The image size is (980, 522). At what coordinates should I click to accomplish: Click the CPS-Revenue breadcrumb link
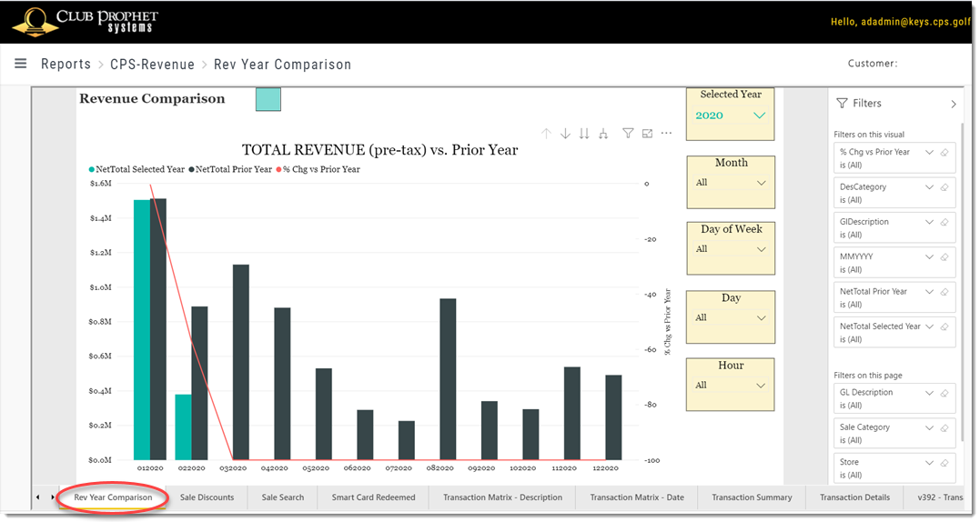[153, 65]
